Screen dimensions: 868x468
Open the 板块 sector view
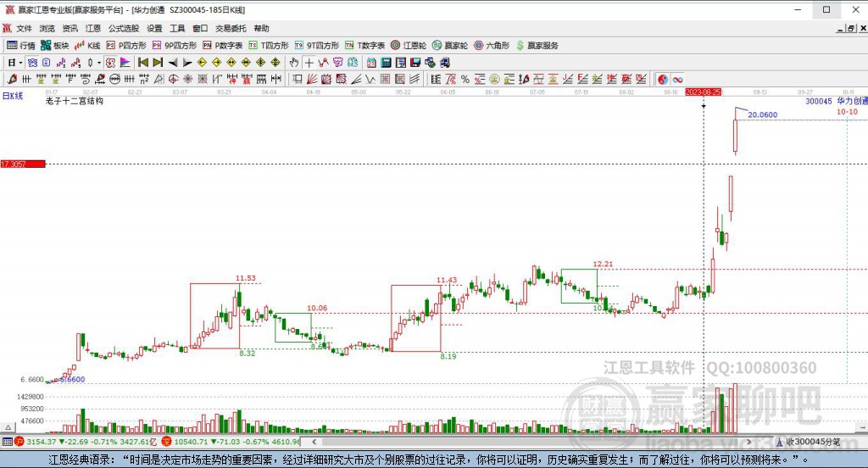pos(55,46)
